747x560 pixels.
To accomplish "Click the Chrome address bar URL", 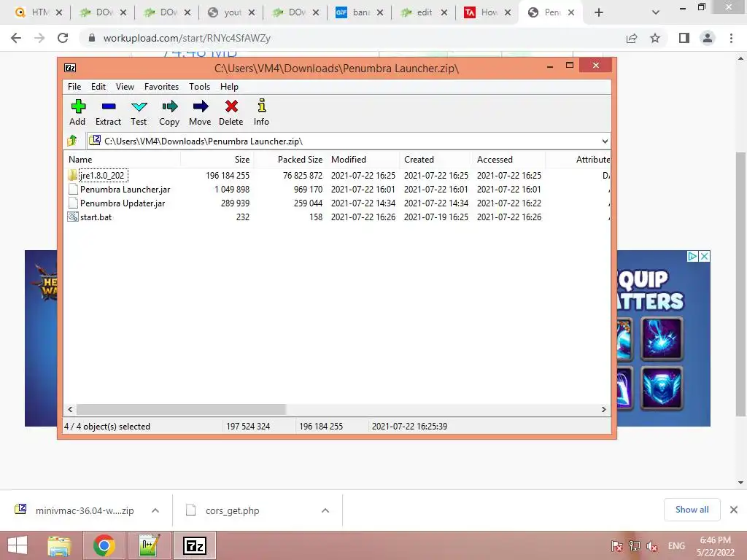I will click(187, 38).
